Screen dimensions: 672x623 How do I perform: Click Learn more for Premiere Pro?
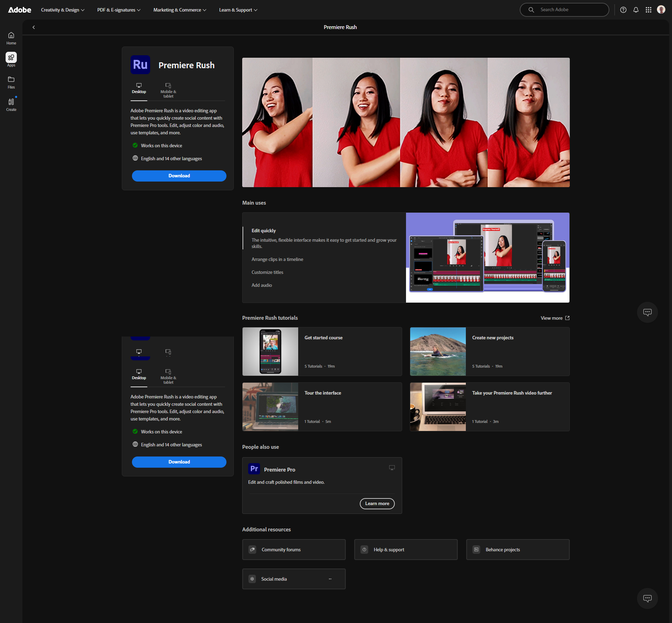coord(377,503)
